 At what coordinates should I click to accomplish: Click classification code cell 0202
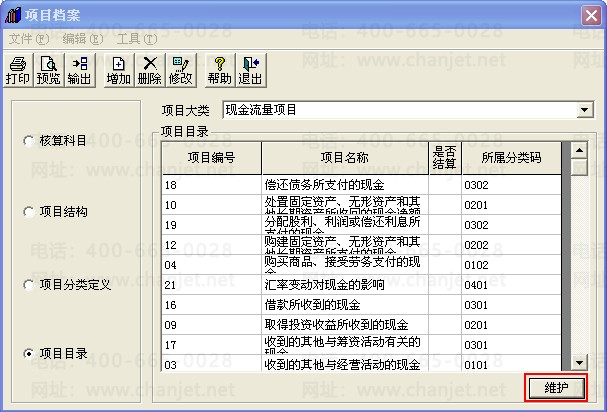(511, 245)
